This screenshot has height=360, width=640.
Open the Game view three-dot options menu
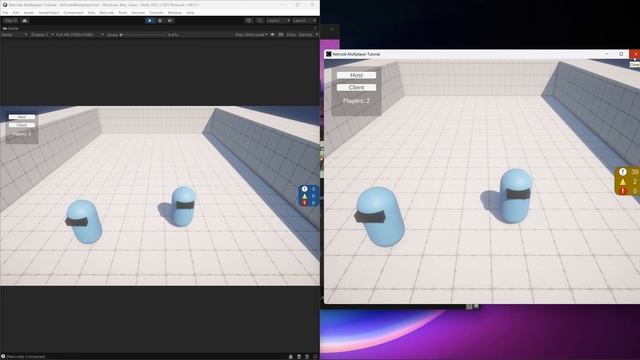click(x=316, y=29)
